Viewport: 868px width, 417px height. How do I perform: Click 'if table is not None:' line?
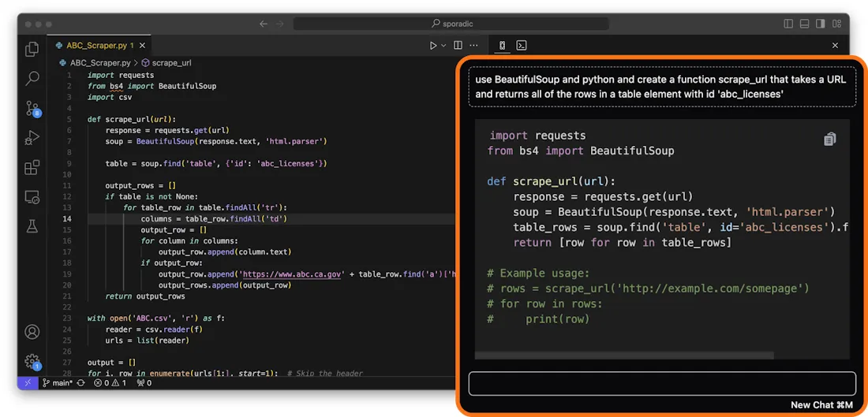[x=152, y=196]
